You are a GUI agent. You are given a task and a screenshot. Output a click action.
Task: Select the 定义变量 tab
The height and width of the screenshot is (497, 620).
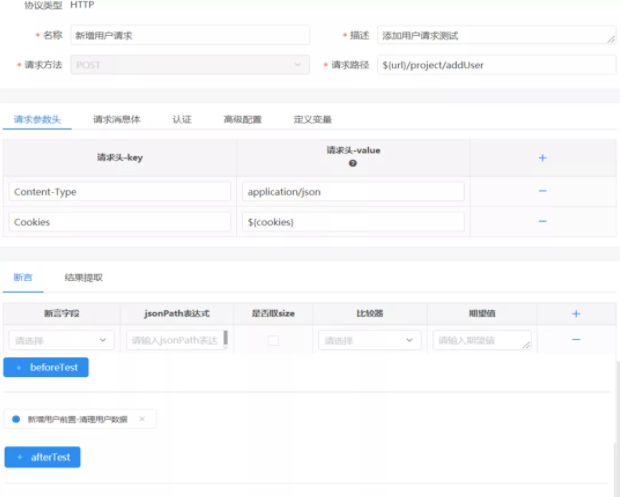[313, 119]
